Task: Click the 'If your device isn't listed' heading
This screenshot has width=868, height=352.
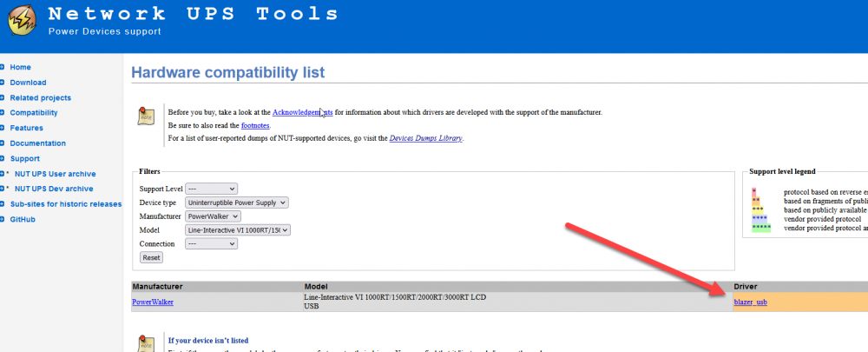Action: [x=208, y=341]
